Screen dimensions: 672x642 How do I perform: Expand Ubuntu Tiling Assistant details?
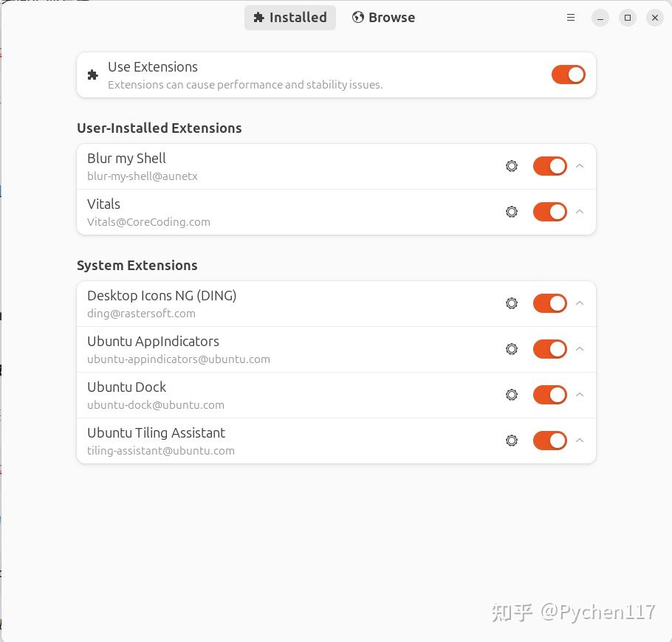point(580,441)
